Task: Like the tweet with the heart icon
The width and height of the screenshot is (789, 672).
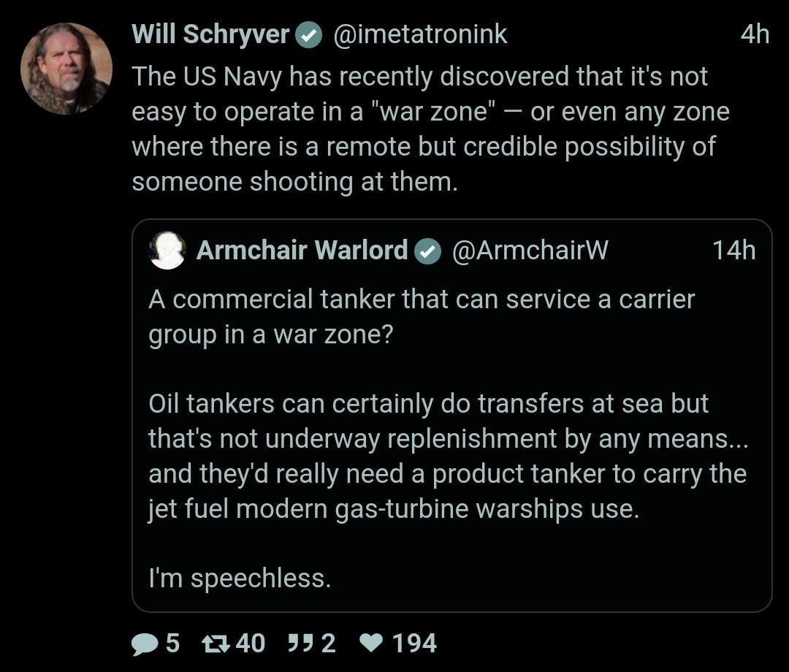Action: pyautogui.click(x=372, y=643)
